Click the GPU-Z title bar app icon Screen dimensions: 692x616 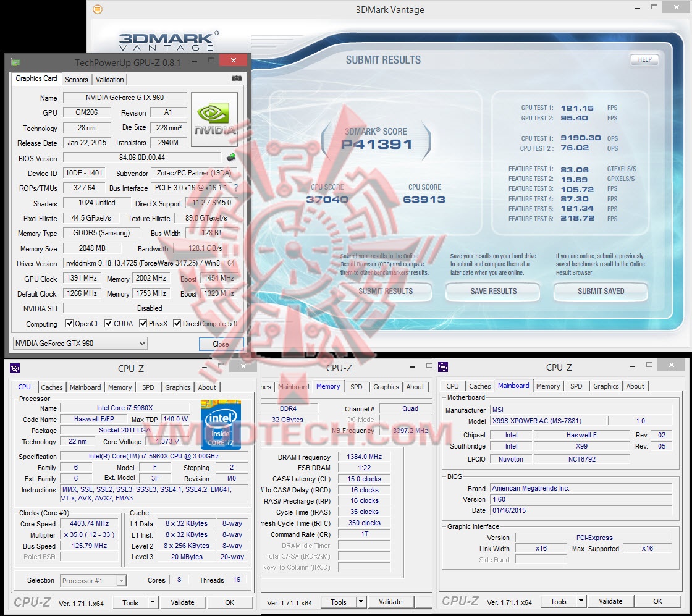pyautogui.click(x=15, y=62)
